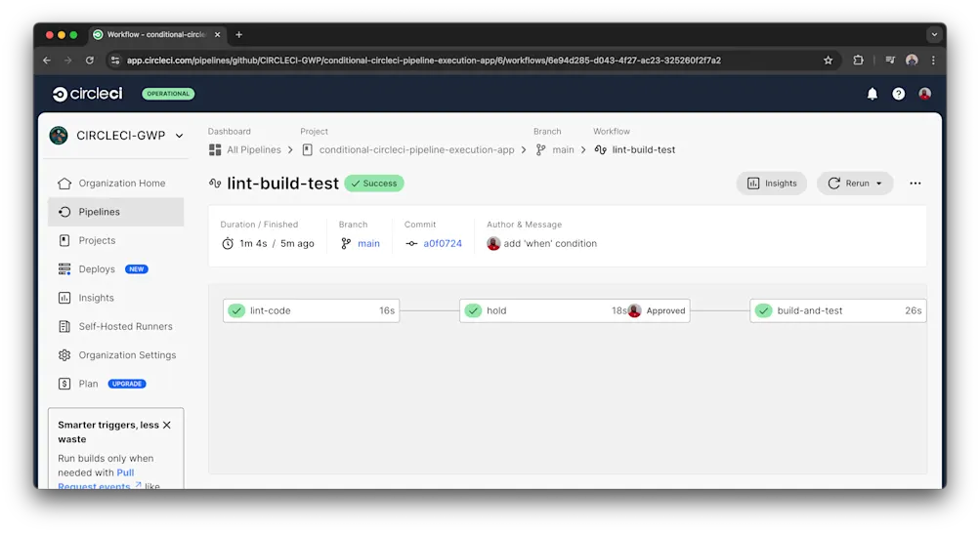Reload the page in the browser
Screen dimensions: 980x533
click(x=90, y=61)
